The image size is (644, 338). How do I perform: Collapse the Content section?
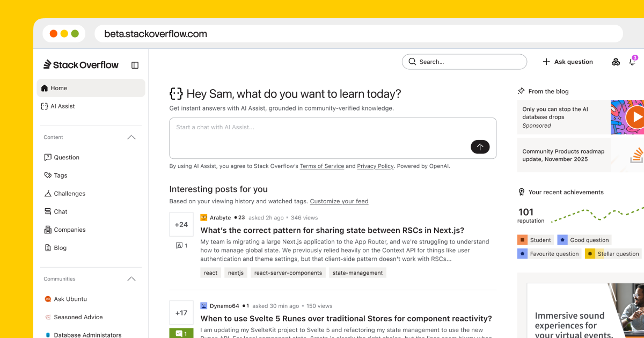coord(131,137)
